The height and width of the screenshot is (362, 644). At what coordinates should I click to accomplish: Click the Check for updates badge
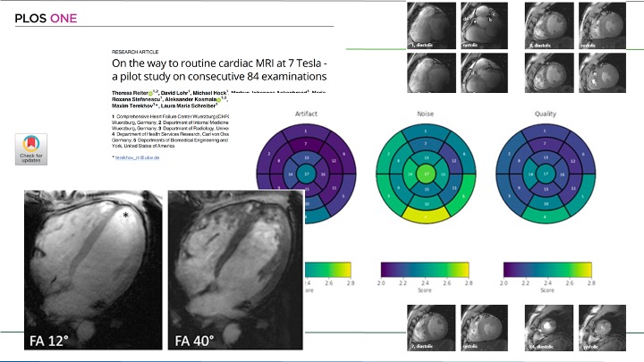coord(30,148)
